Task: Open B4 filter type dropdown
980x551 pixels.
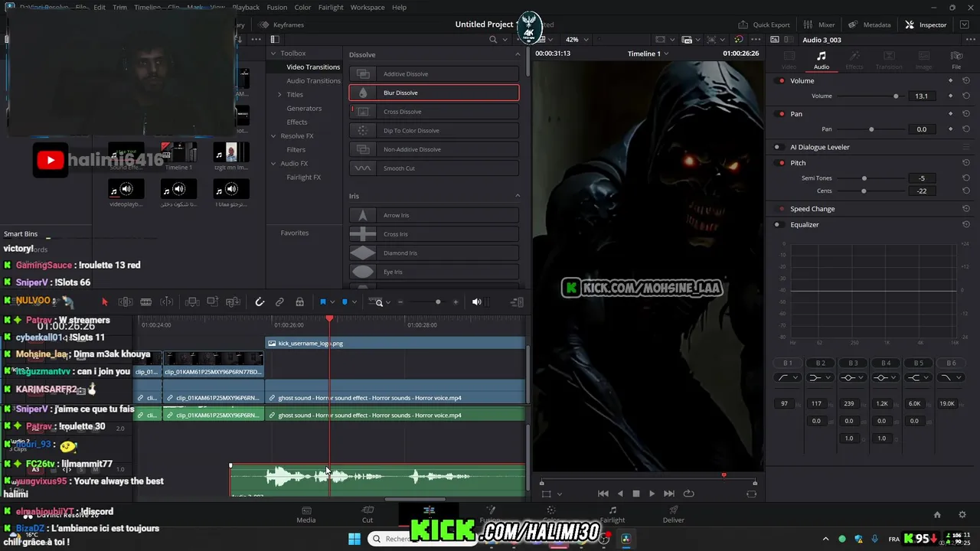Action: [886, 377]
